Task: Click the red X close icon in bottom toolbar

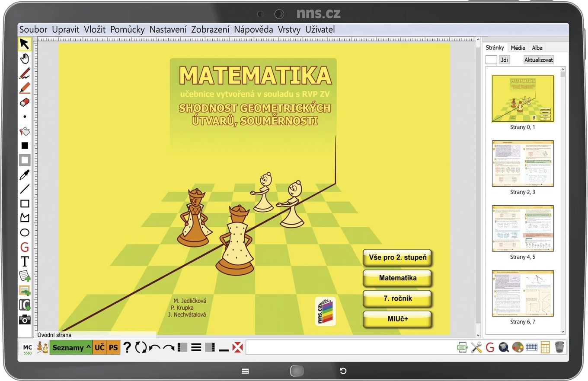Action: click(237, 347)
